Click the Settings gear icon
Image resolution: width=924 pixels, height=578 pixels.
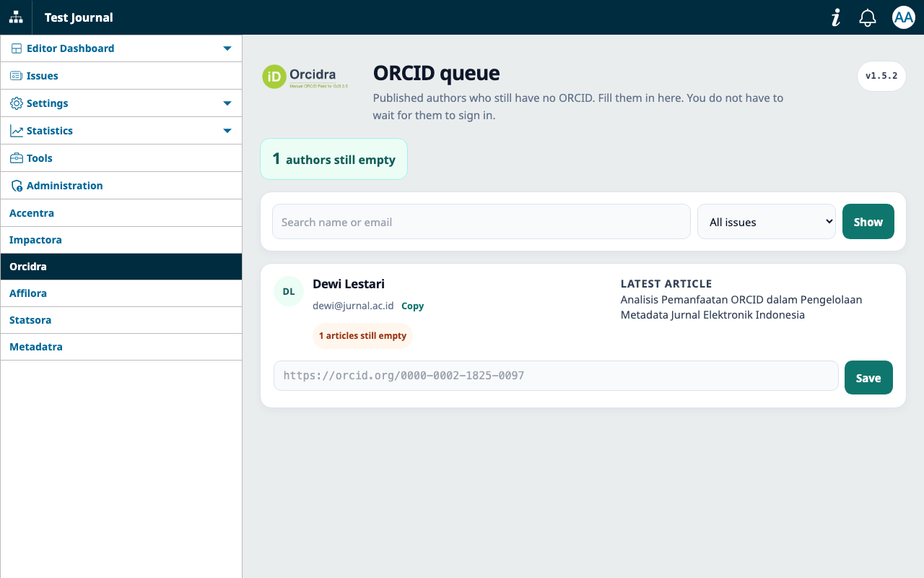coord(16,103)
